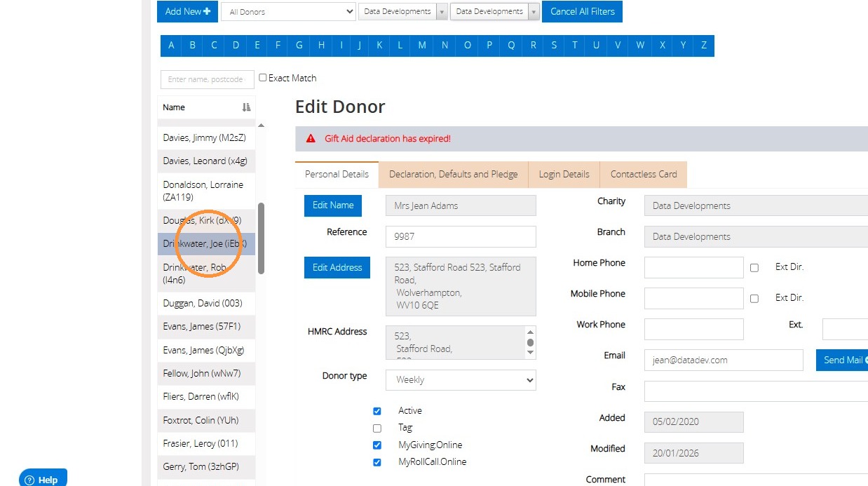Filter donors by letter S
The width and height of the screenshot is (868, 486).
click(x=554, y=46)
